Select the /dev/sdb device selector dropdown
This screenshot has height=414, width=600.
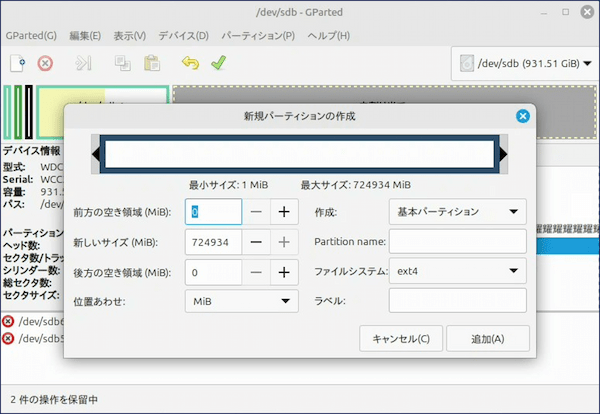(520, 64)
